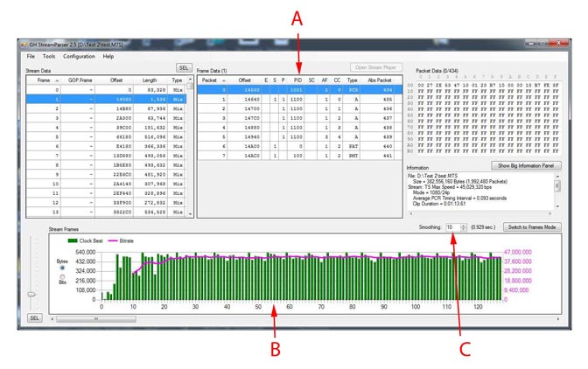Select the Bits radio button
This screenshot has height=369, width=588.
tap(62, 277)
